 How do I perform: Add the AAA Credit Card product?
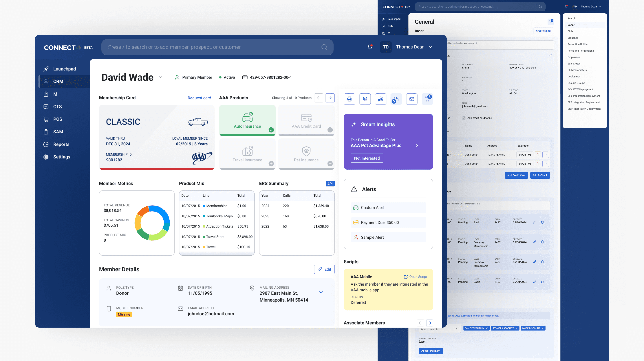click(x=330, y=130)
